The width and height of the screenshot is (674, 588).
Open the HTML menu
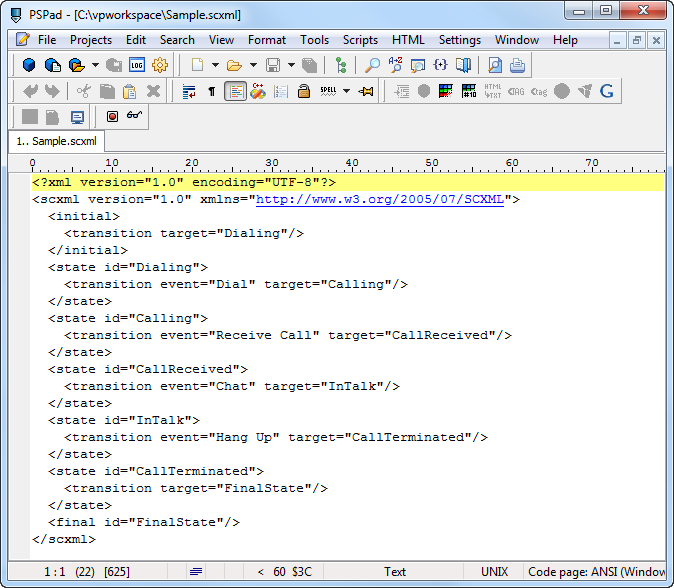tap(408, 40)
